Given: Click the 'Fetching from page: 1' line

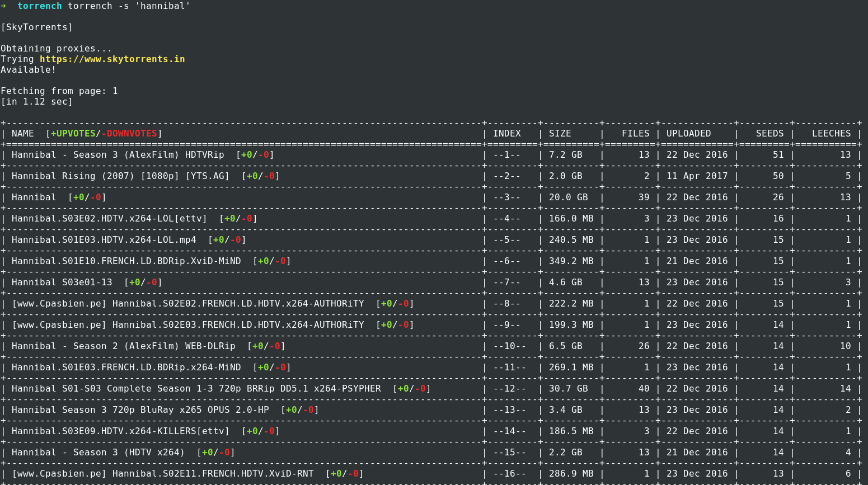Looking at the screenshot, I should click(59, 91).
